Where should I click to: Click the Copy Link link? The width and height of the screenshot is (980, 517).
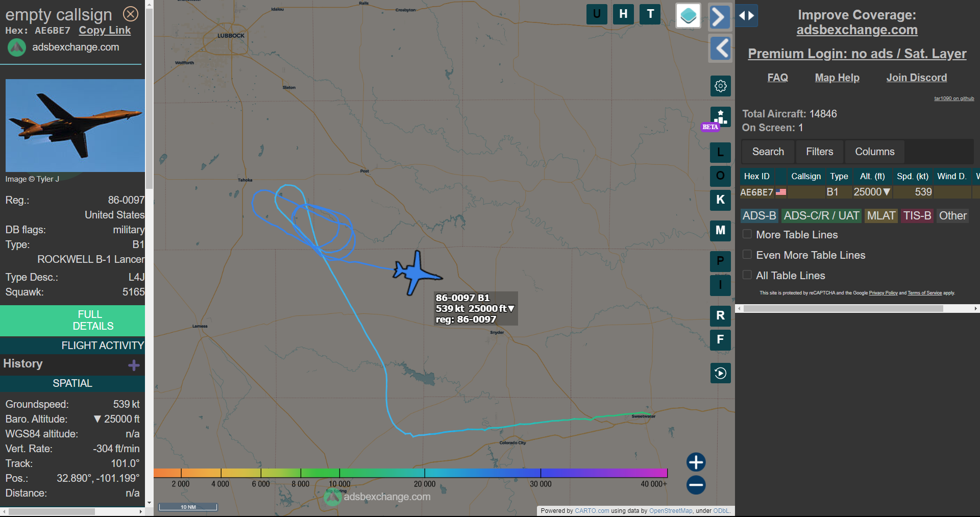[105, 30]
